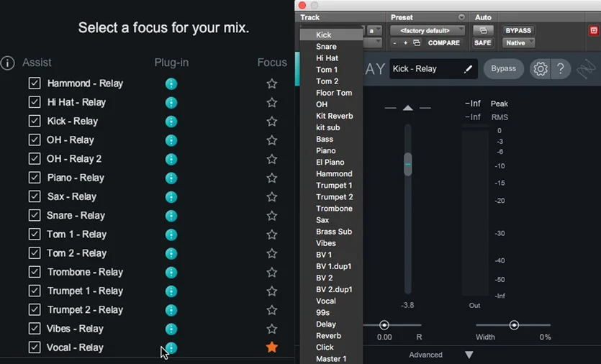Uncheck Vocal - Relay assist checkbox
This screenshot has height=364, width=601.
[x=35, y=347]
